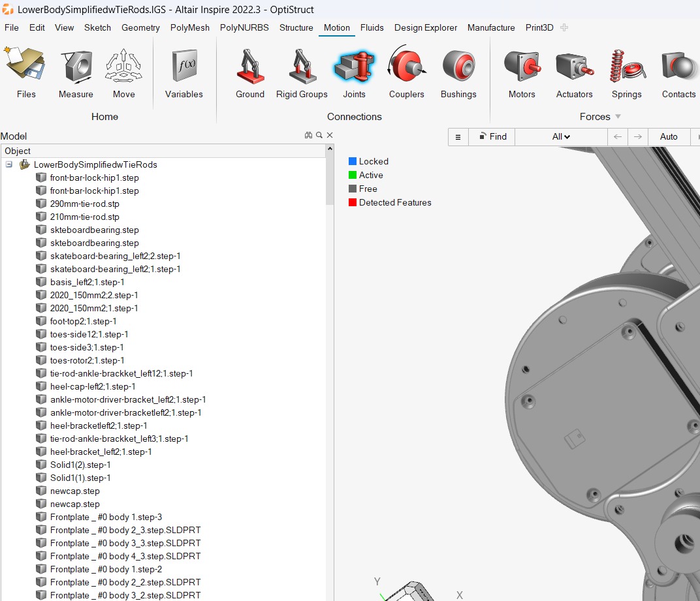Click the Find button
The height and width of the screenshot is (601, 700).
tap(492, 136)
